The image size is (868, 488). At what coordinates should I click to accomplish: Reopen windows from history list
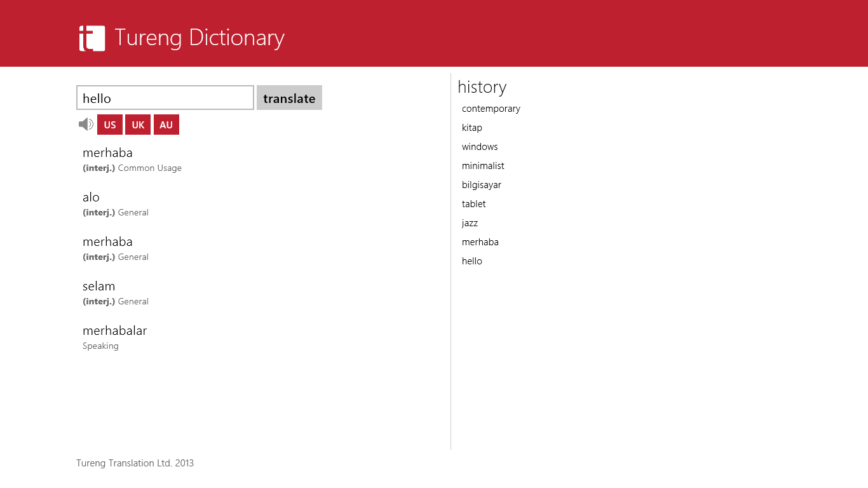(x=480, y=147)
